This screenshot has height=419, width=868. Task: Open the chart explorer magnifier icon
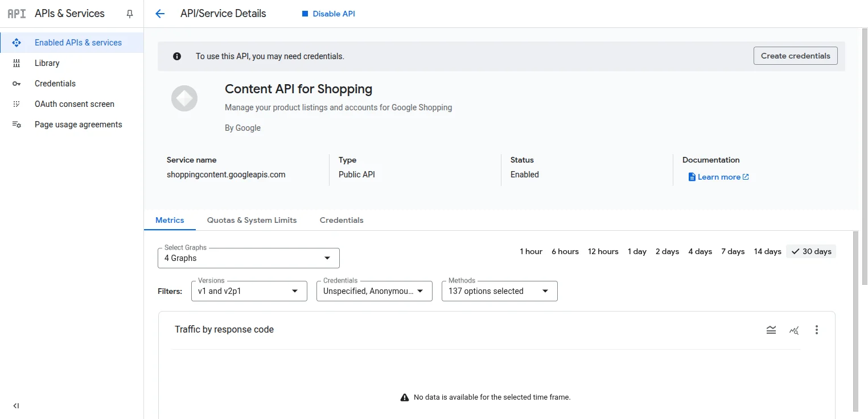(x=794, y=330)
